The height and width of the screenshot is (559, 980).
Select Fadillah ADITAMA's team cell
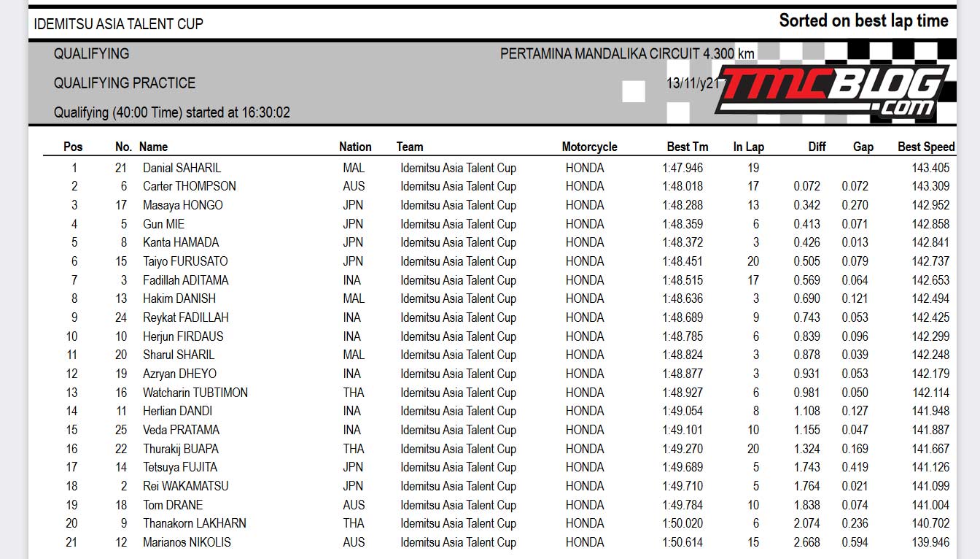pos(458,280)
